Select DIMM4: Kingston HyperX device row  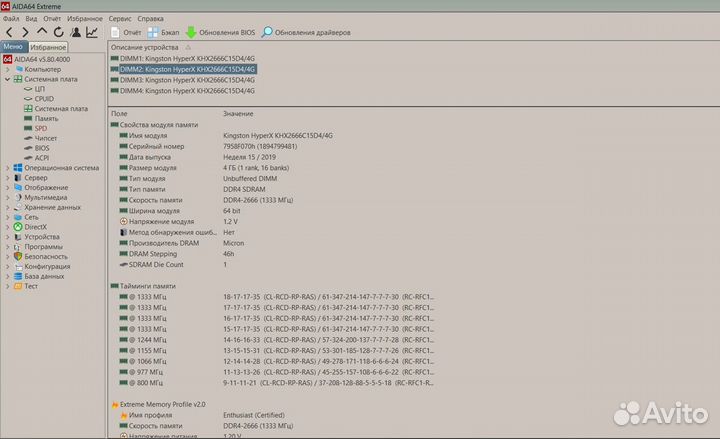coord(183,91)
